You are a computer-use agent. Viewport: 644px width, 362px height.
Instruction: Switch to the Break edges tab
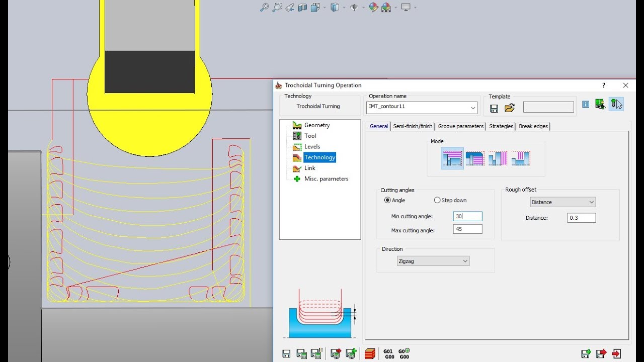533,126
